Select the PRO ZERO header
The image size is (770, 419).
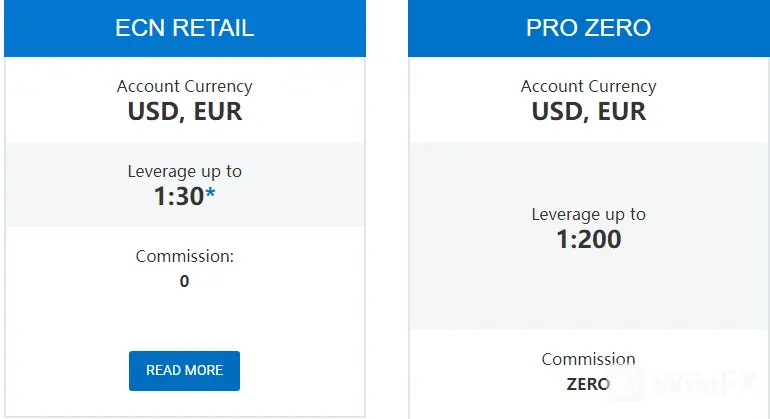(x=588, y=28)
